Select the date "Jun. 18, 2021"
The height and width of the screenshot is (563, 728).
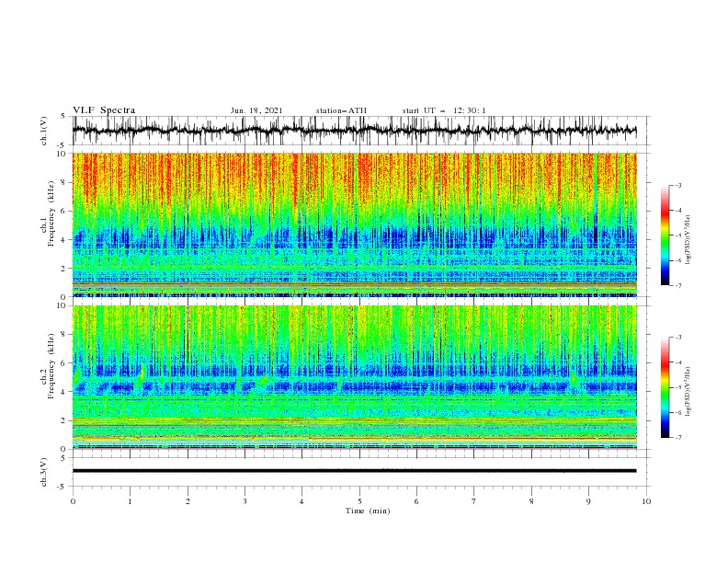pyautogui.click(x=256, y=110)
